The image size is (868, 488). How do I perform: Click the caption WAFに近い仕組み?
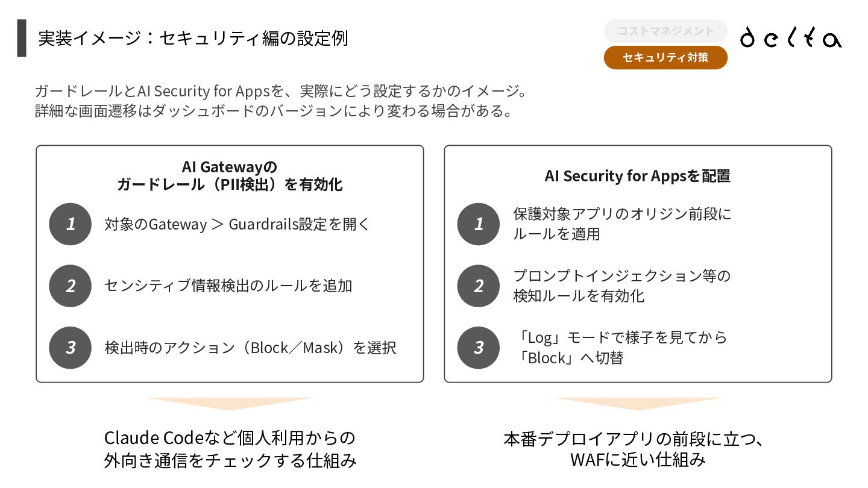[638, 460]
